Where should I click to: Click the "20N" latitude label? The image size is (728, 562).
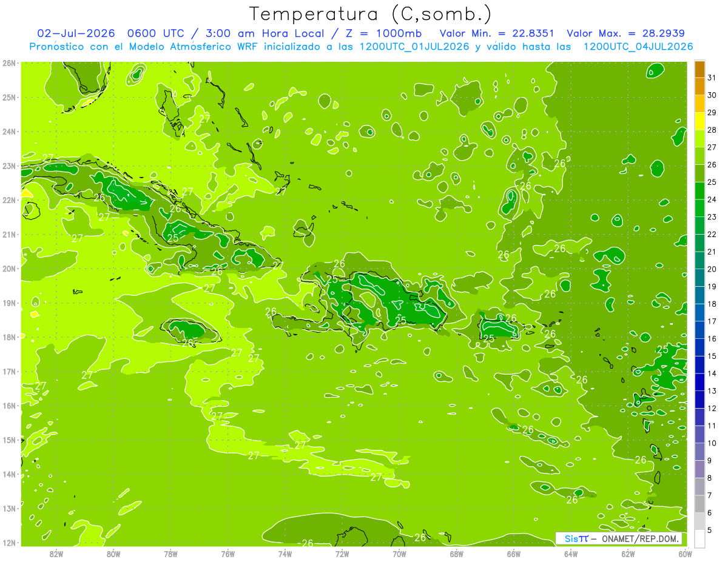(9, 269)
